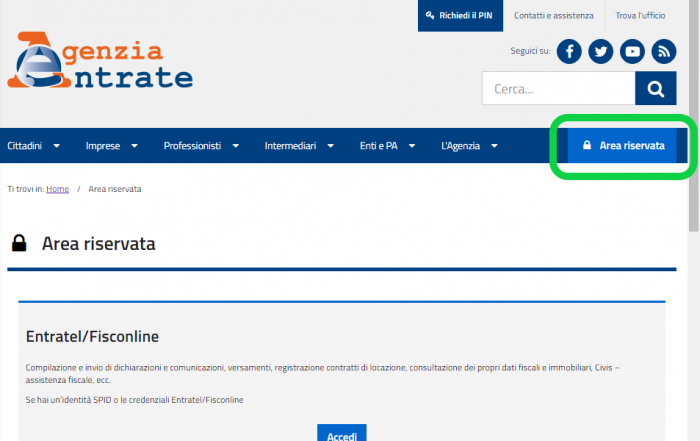The width and height of the screenshot is (700, 441).
Task: Open the Agenzia Entrate Facebook page icon
Action: 569,51
